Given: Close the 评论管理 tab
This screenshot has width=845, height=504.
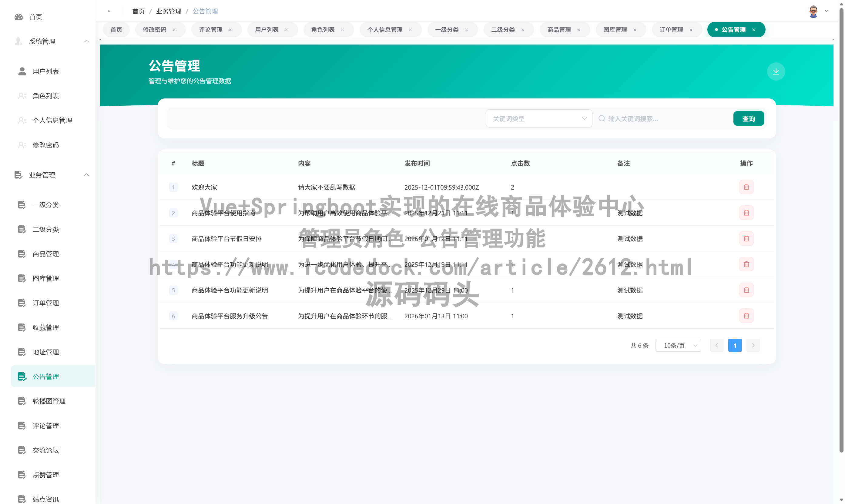Looking at the screenshot, I should 230,30.
